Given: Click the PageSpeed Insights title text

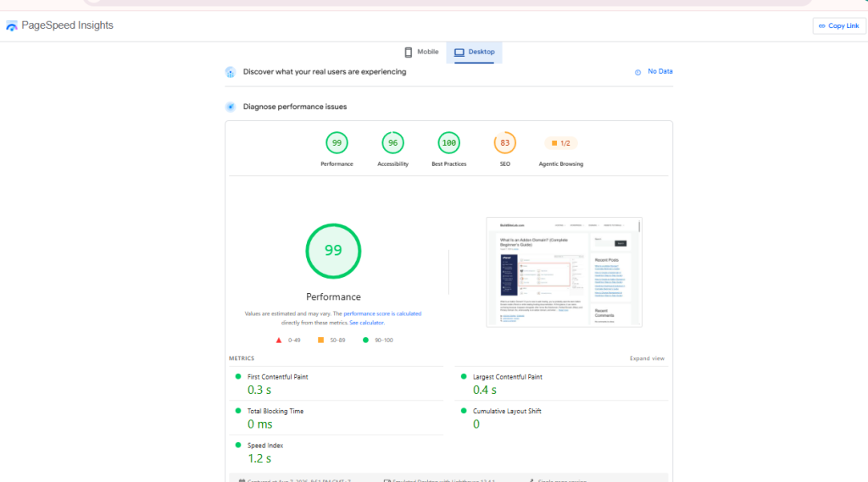Looking at the screenshot, I should [x=67, y=25].
